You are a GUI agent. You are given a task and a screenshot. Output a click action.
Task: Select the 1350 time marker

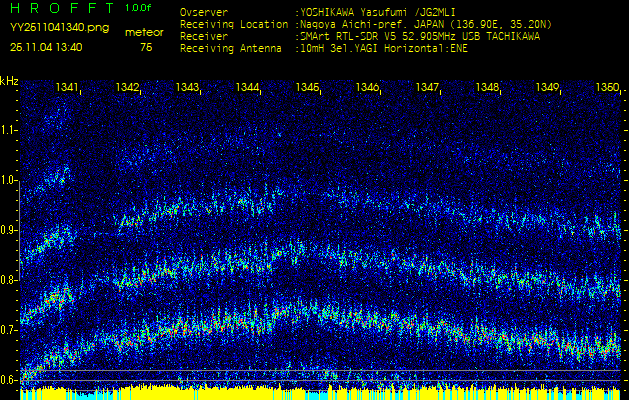(606, 88)
